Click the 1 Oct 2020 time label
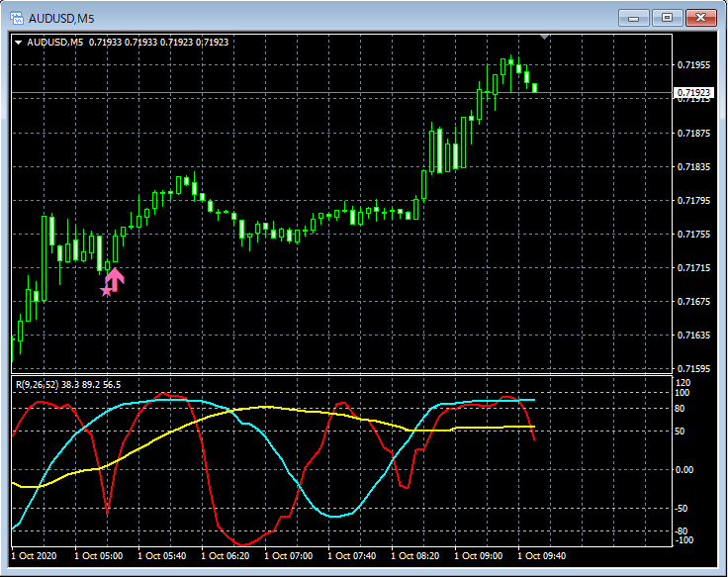This screenshot has width=728, height=577. point(34,556)
